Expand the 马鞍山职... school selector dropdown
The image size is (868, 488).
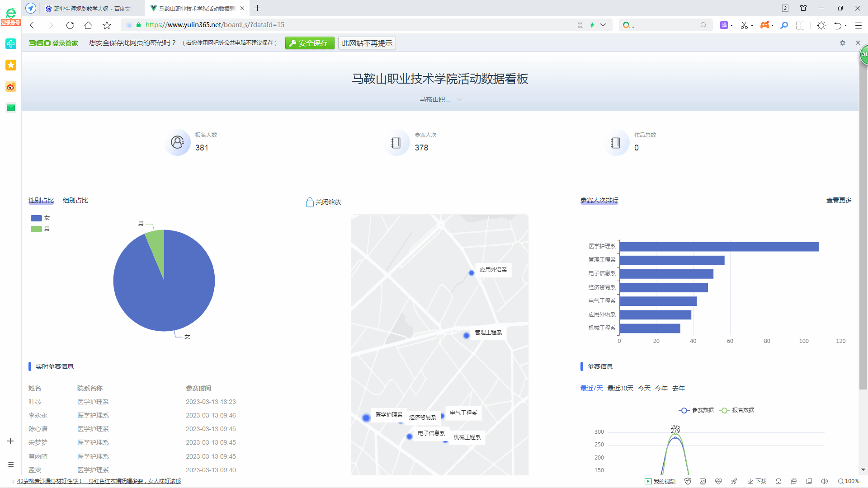click(x=441, y=99)
